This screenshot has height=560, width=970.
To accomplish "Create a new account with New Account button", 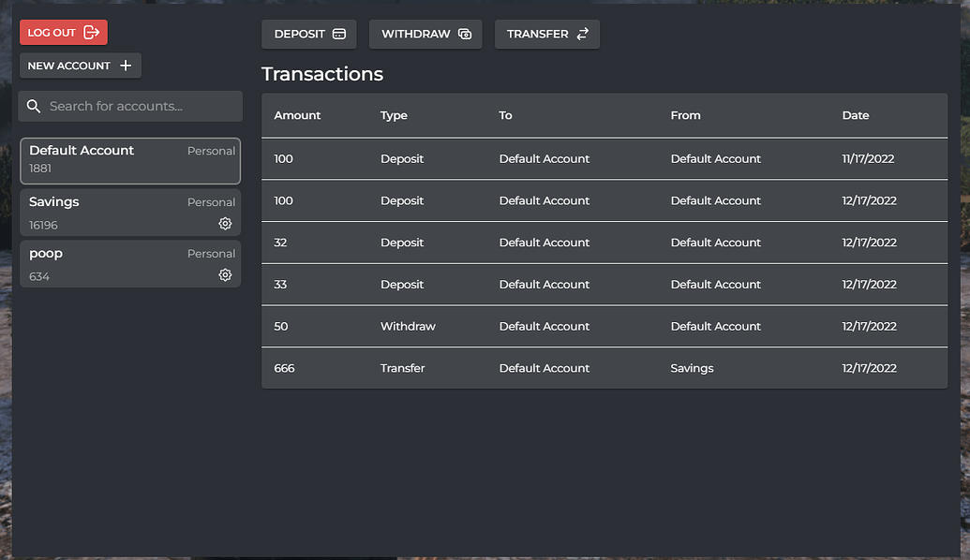I will pyautogui.click(x=81, y=66).
